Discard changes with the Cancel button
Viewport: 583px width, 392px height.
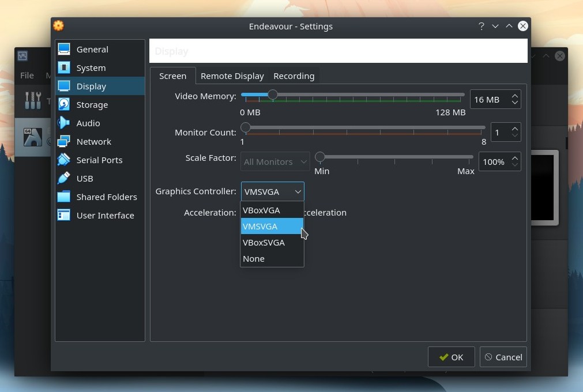coord(503,357)
